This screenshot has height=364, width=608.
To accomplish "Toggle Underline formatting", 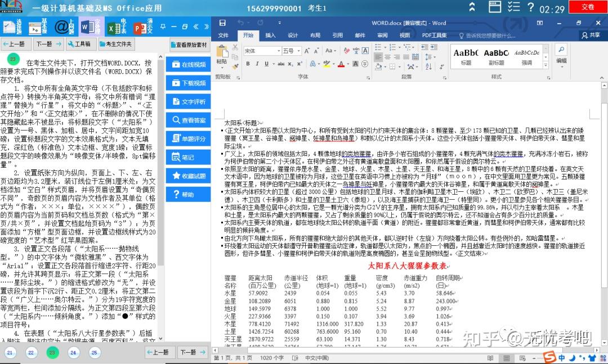I will click(266, 64).
